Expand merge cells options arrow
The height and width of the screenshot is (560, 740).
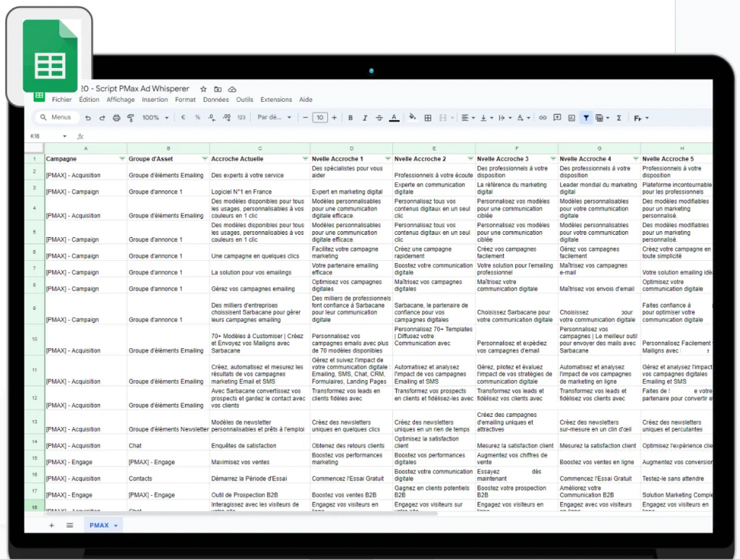[452, 118]
